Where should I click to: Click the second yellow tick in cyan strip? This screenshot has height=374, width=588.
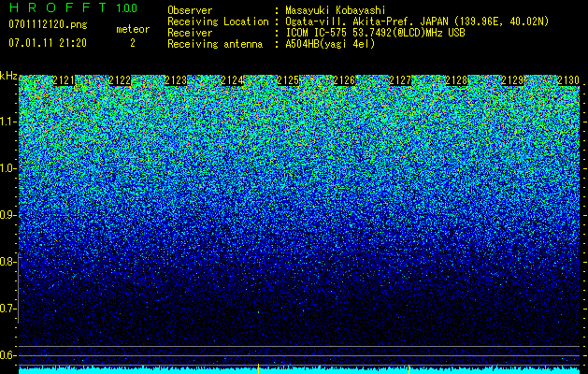(x=409, y=368)
